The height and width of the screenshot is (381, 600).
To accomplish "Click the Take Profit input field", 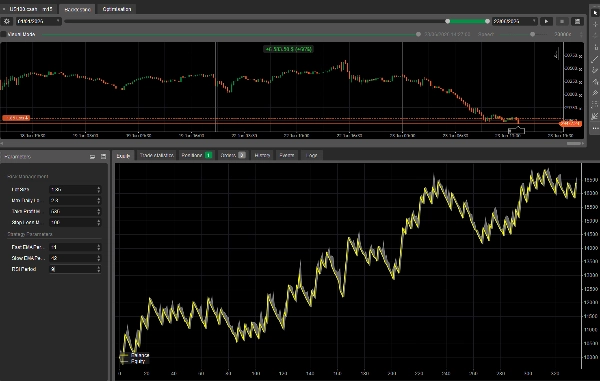I will [75, 211].
